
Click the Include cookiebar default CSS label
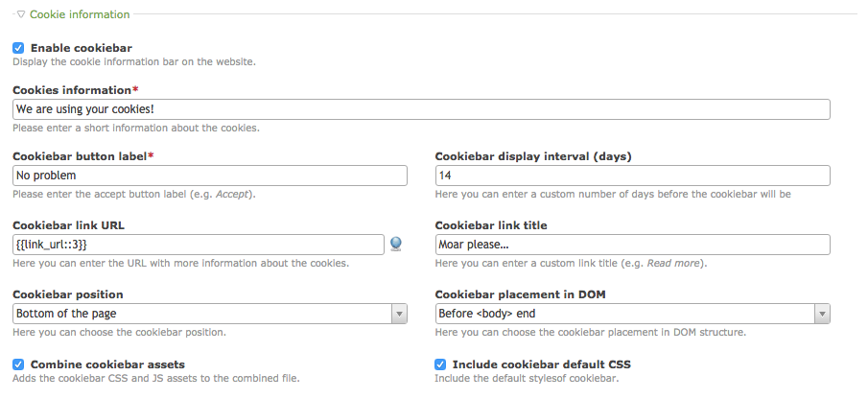click(x=541, y=364)
